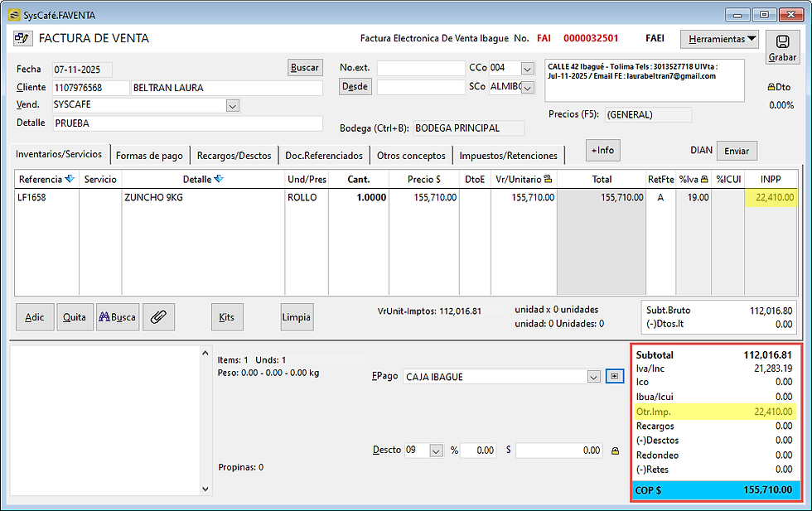The image size is (812, 511).
Task: Click the Buscar button
Action: pyautogui.click(x=305, y=67)
